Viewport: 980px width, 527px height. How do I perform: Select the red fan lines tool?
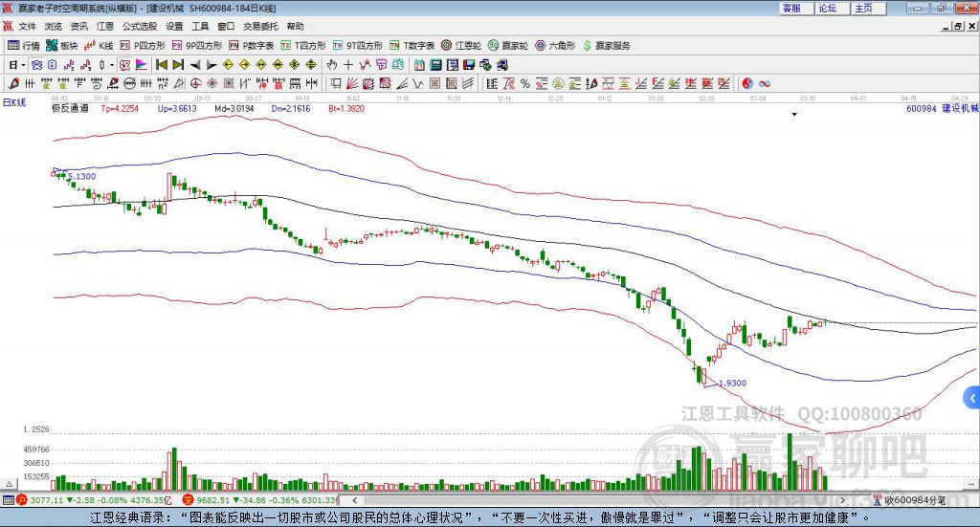pos(352,83)
